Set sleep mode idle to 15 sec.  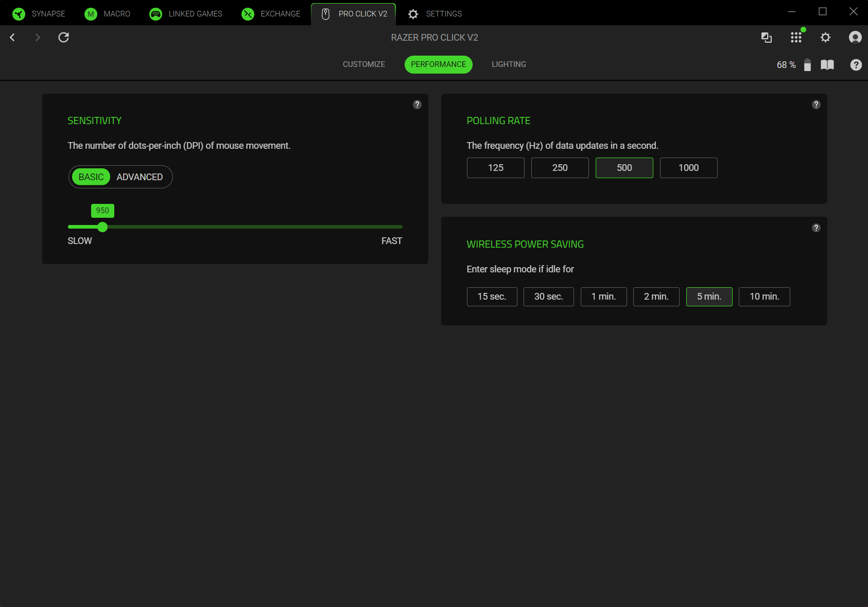[492, 297]
